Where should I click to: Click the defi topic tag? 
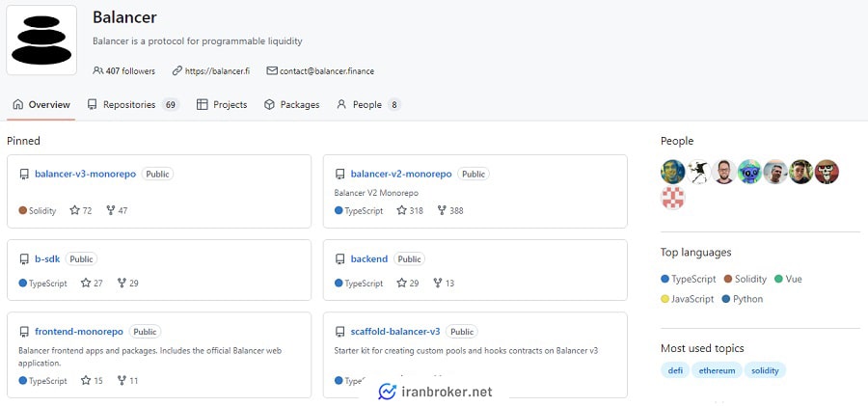tap(675, 370)
